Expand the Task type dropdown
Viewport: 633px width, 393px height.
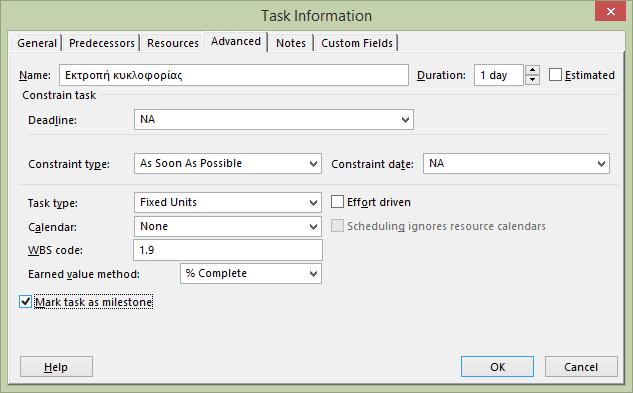(313, 202)
